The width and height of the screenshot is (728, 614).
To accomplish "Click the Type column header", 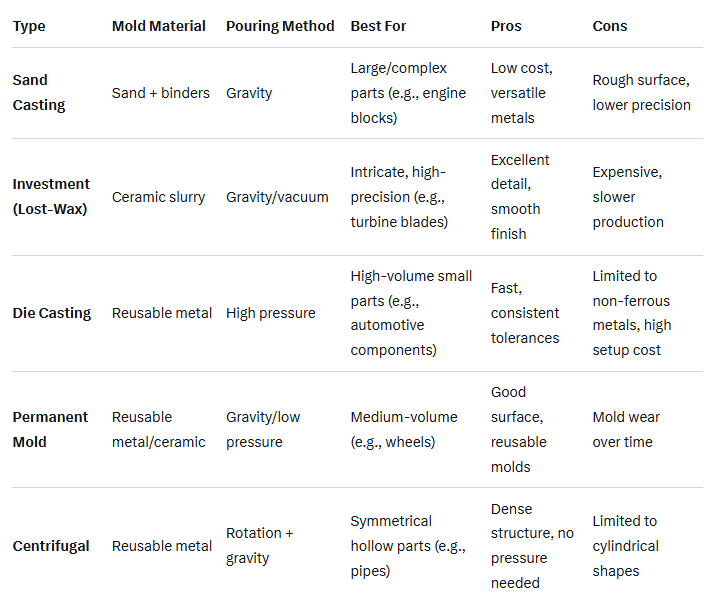I will (x=29, y=26).
